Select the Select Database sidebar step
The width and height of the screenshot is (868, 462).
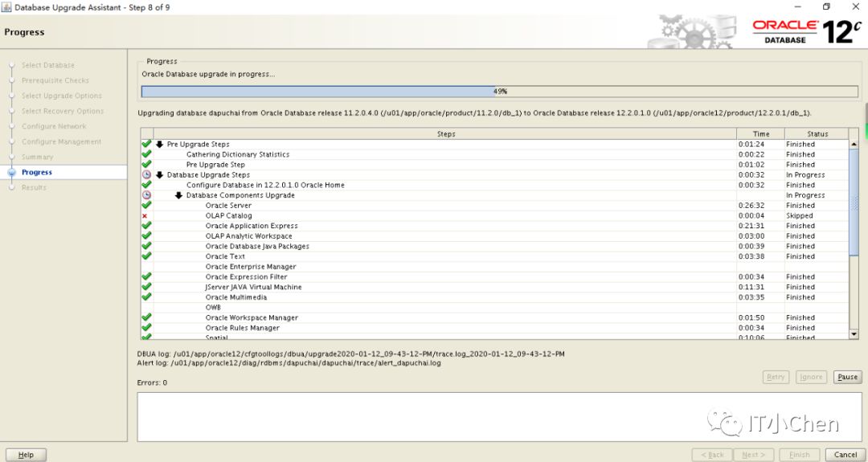coord(47,65)
